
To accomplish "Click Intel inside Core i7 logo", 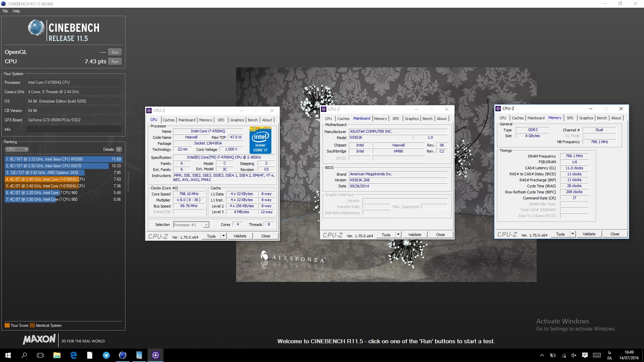I will [x=261, y=140].
